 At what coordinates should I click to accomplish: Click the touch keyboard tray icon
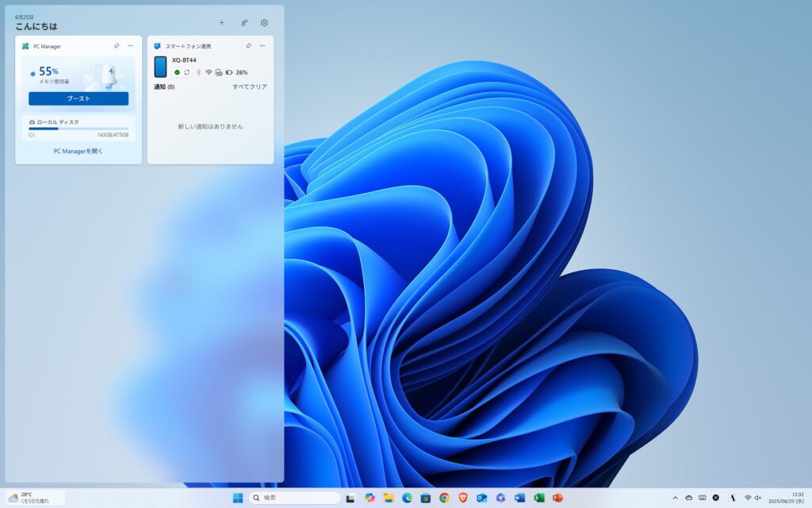click(x=703, y=498)
